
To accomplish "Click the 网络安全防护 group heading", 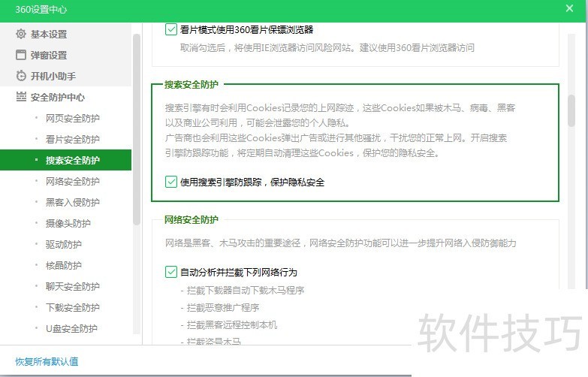I will pos(191,219).
